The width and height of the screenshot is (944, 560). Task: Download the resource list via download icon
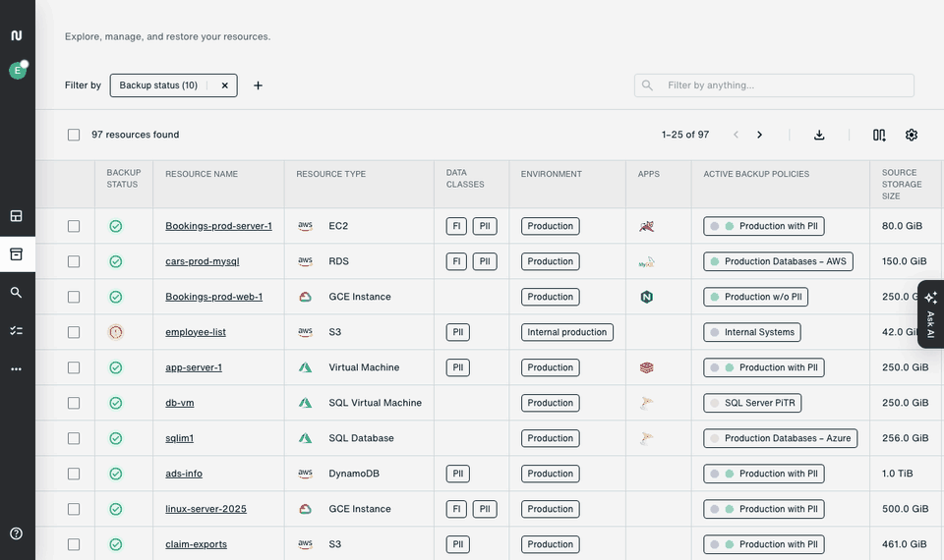tap(819, 135)
